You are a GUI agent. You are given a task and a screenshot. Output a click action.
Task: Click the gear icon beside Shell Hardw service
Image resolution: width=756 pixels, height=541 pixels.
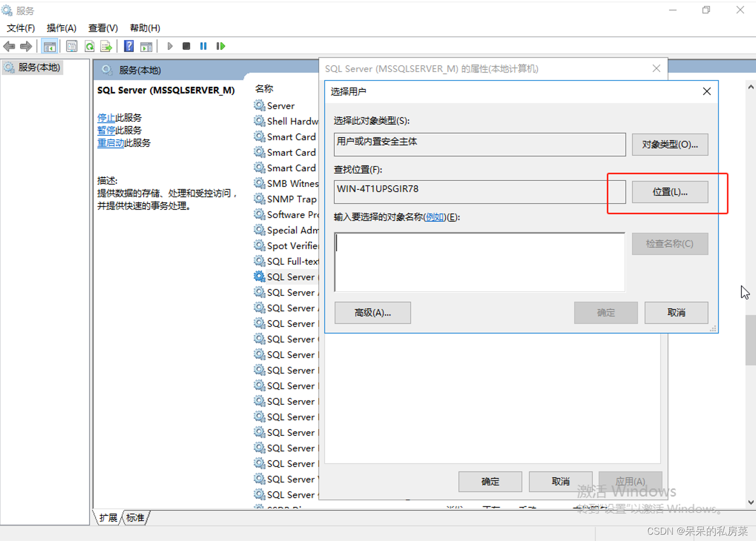[259, 121]
